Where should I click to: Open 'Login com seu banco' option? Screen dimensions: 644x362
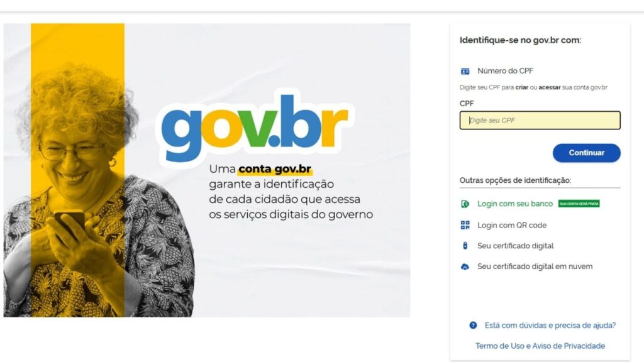tap(515, 204)
